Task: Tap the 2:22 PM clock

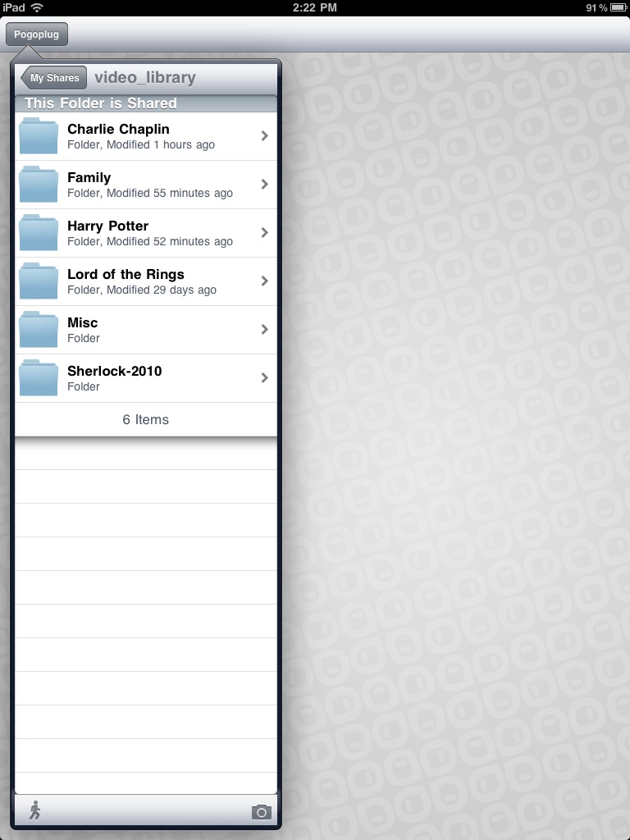Action: pyautogui.click(x=315, y=7)
